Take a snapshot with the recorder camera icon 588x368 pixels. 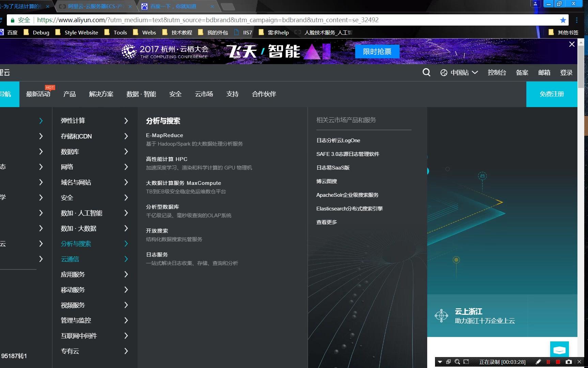[x=569, y=362]
